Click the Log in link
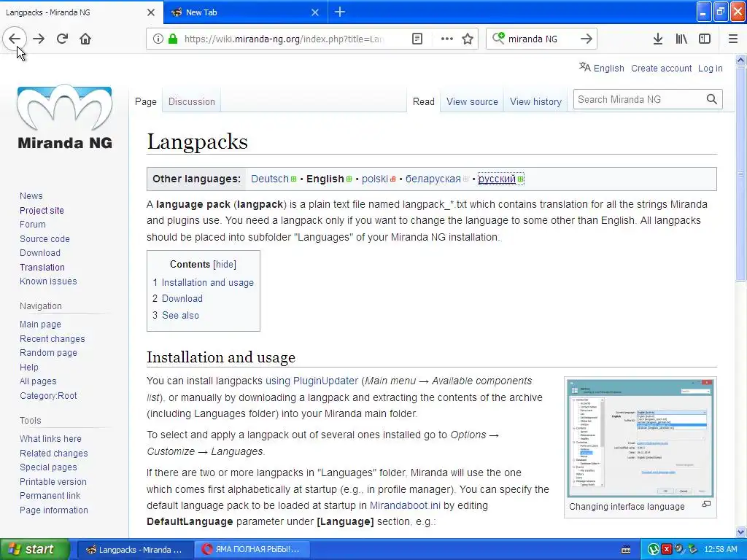This screenshot has width=747, height=560. (711, 68)
